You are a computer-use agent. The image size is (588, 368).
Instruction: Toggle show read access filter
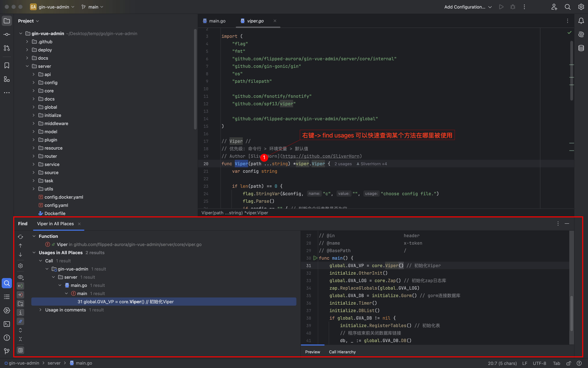[x=20, y=286]
